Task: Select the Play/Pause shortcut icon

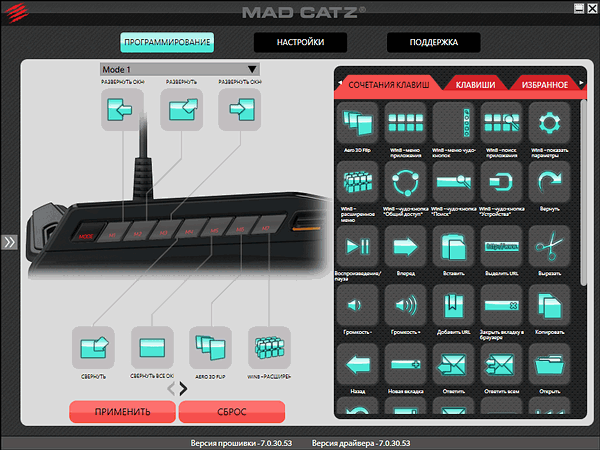Action: [358, 246]
